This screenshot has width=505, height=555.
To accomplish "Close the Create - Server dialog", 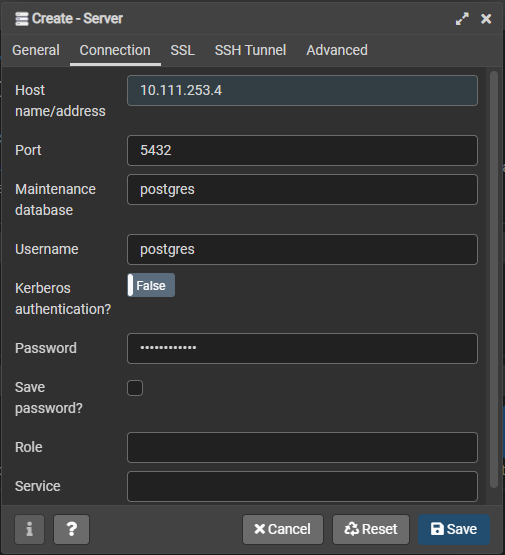I will pyautogui.click(x=486, y=19).
